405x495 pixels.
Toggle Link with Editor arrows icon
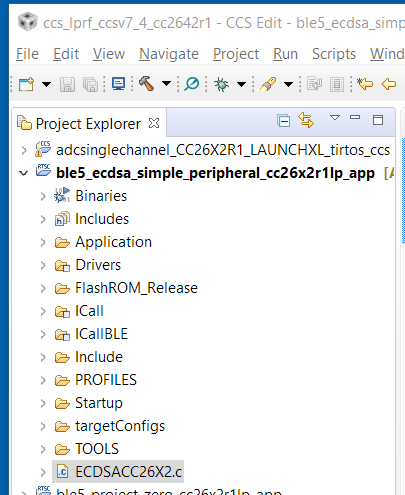point(306,120)
